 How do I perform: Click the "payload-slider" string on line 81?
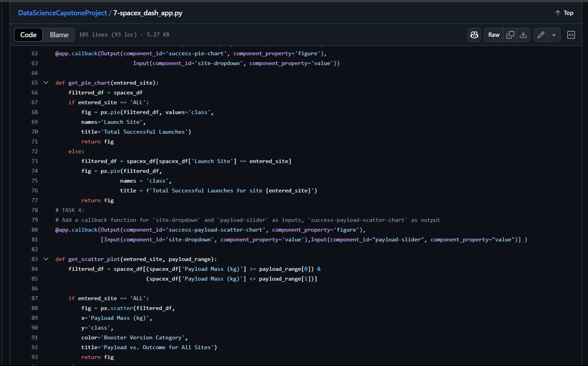(398, 239)
